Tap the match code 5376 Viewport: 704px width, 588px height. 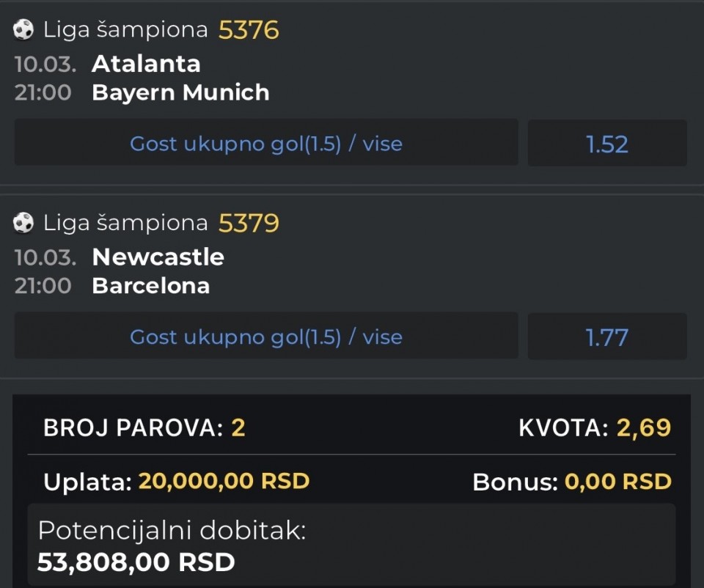pyautogui.click(x=249, y=30)
